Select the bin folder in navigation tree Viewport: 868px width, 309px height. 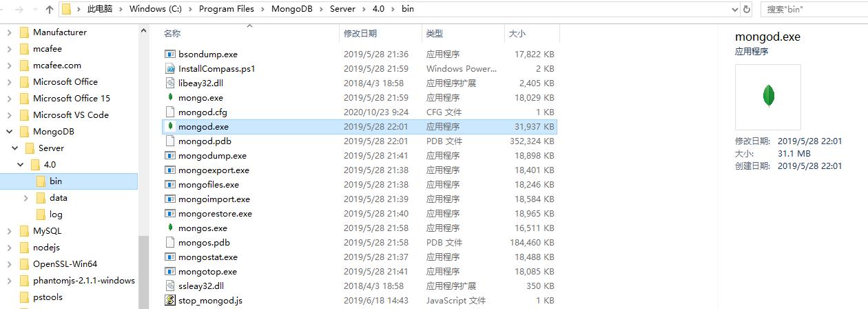pos(69,181)
